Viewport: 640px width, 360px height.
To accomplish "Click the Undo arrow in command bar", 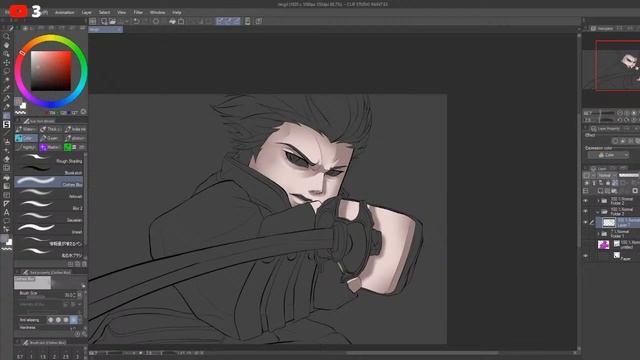I will pos(136,21).
